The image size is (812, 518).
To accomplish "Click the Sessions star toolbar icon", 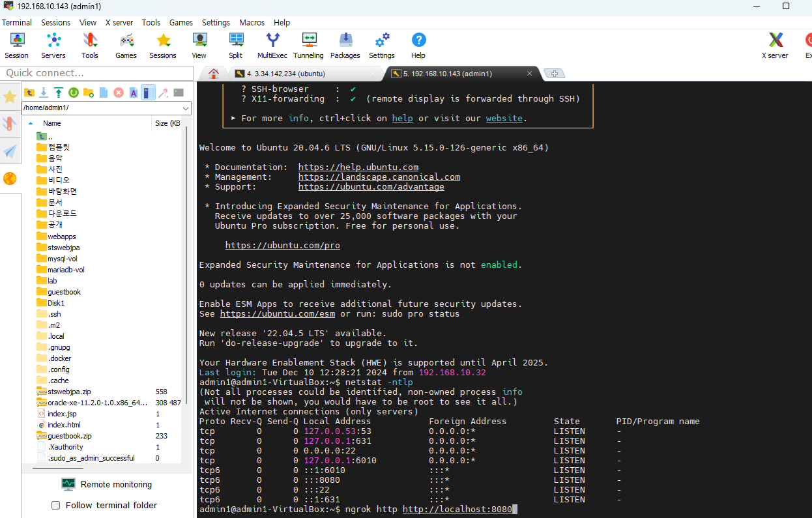I will tap(163, 46).
